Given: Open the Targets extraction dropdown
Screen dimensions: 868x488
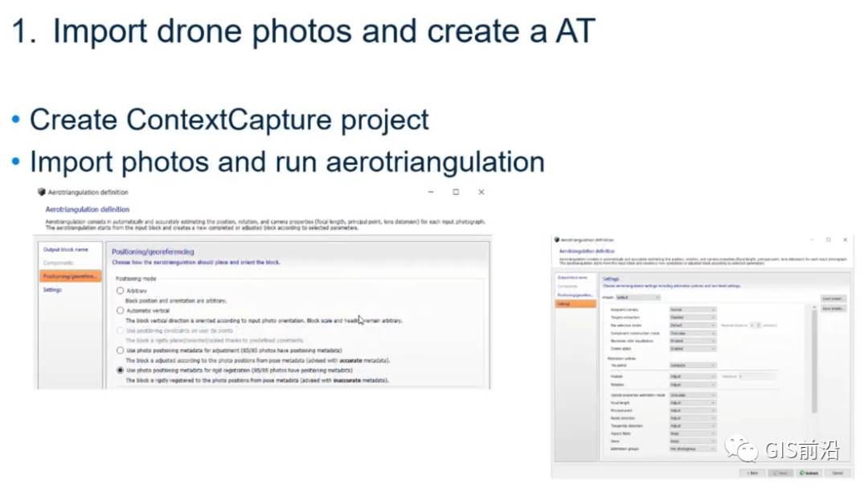Looking at the screenshot, I should point(693,318).
